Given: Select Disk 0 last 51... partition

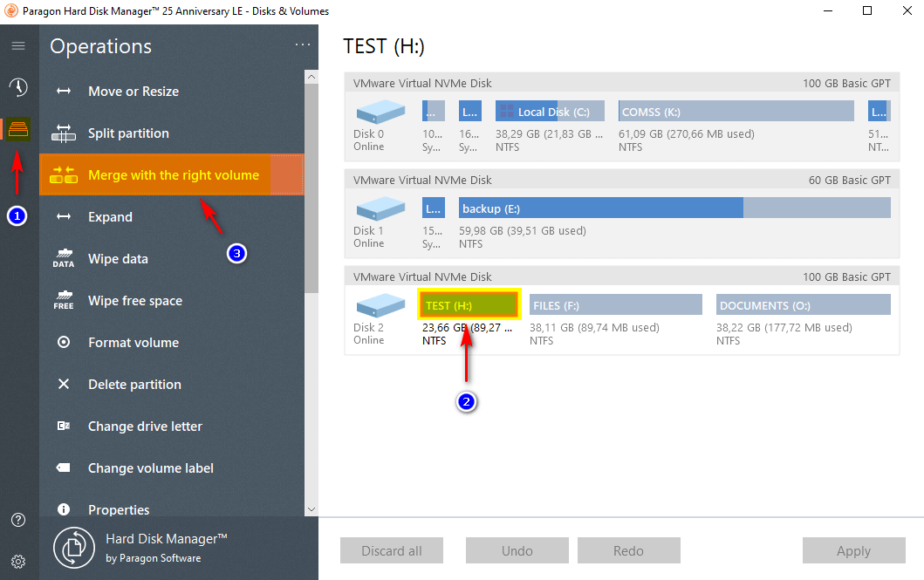Looking at the screenshot, I should tap(879, 112).
